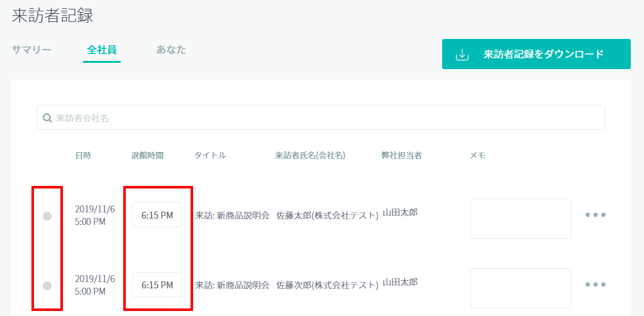Click the 退館時間 column header

[147, 156]
